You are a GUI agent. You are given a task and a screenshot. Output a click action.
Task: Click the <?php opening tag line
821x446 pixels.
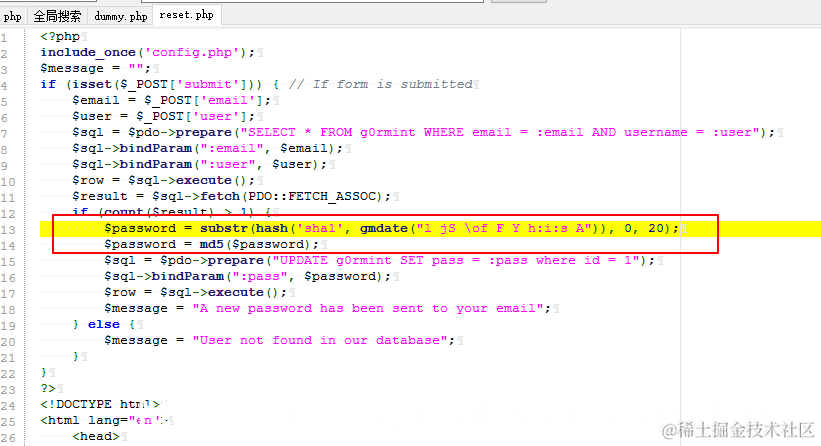(60, 36)
